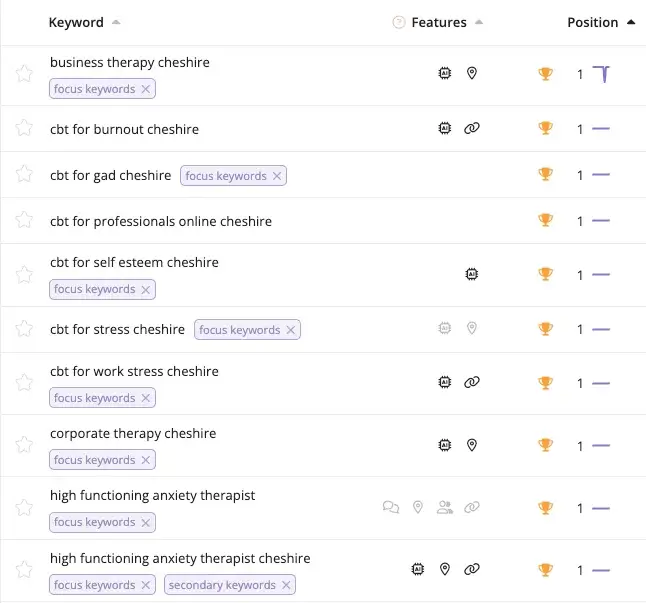Remove secondary keywords tag
This screenshot has width=646, height=603.
click(286, 585)
